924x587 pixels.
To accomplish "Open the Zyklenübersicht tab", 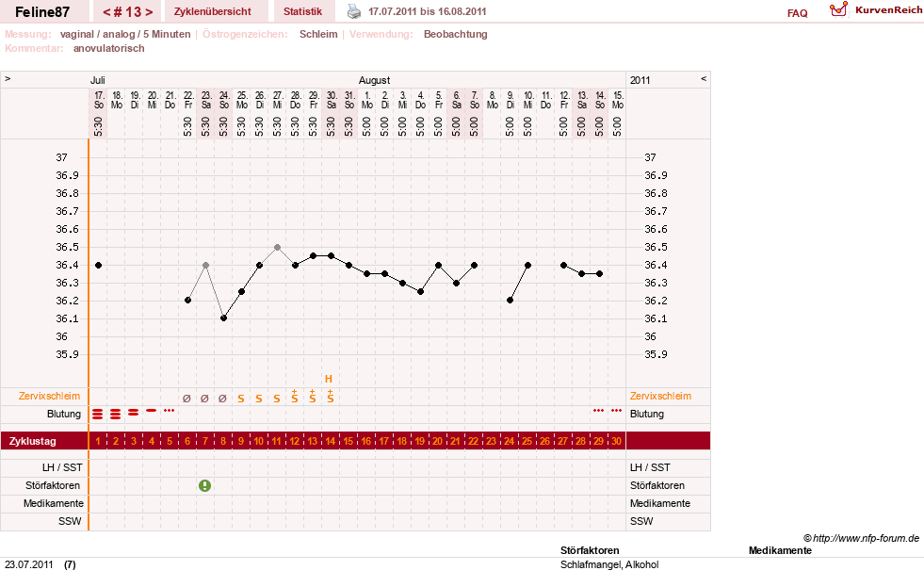I will click(x=213, y=11).
